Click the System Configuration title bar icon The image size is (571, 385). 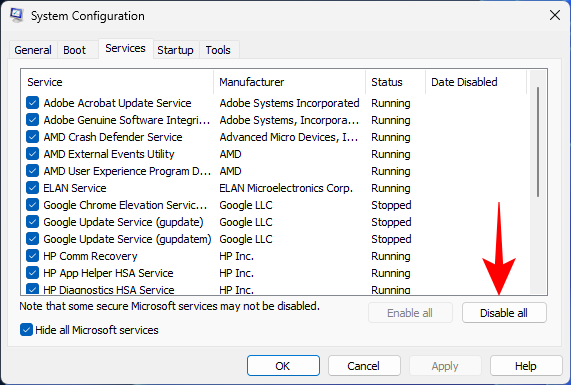pyautogui.click(x=17, y=16)
